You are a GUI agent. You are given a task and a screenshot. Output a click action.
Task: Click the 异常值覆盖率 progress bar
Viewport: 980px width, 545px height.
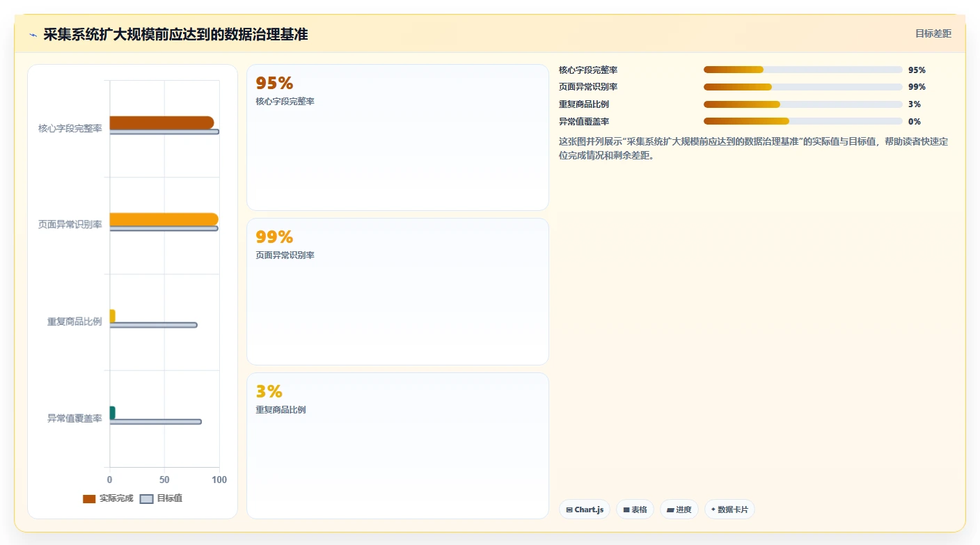point(803,121)
